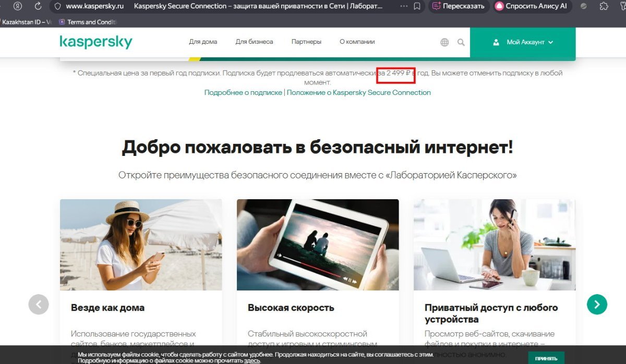Click Приватный доступ с любого устройства title
Screen dimensions: 626x364
tap(491, 313)
